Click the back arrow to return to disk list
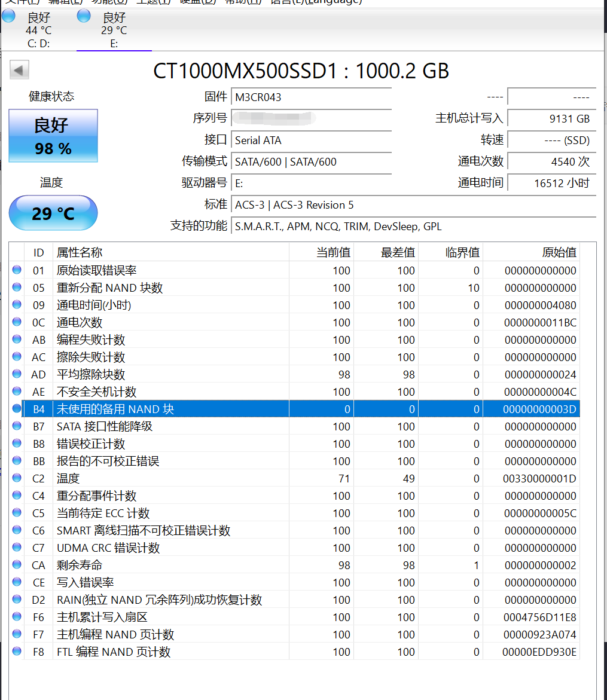The width and height of the screenshot is (607, 700). click(19, 70)
